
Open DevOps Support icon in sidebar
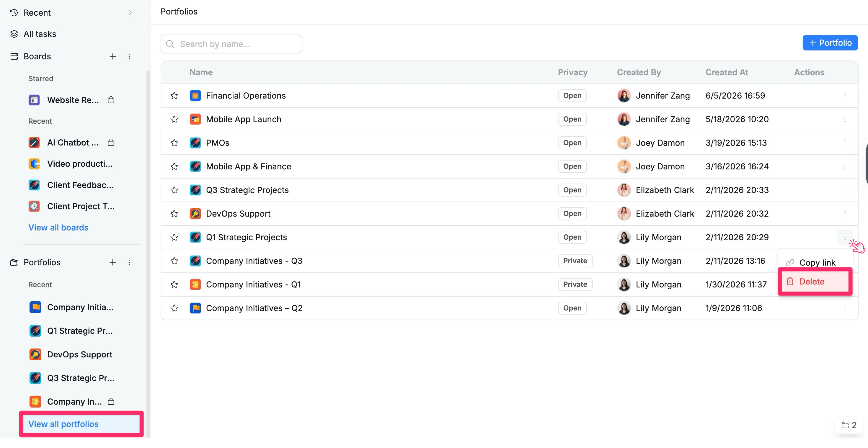click(x=35, y=354)
